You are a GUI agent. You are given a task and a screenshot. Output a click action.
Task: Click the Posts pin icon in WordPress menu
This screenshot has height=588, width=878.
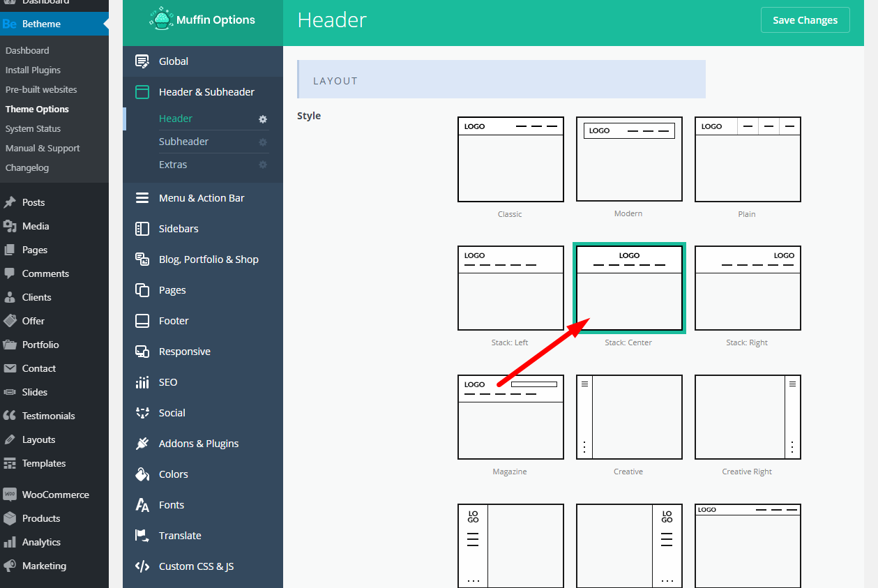point(10,202)
